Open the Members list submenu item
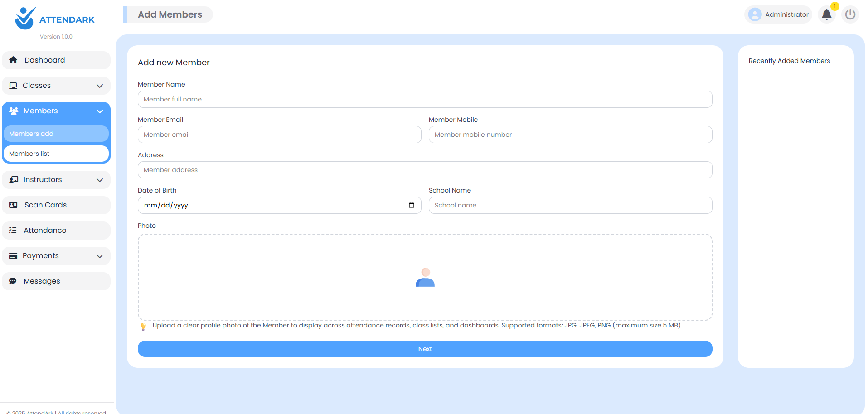868x414 pixels. [x=56, y=154]
